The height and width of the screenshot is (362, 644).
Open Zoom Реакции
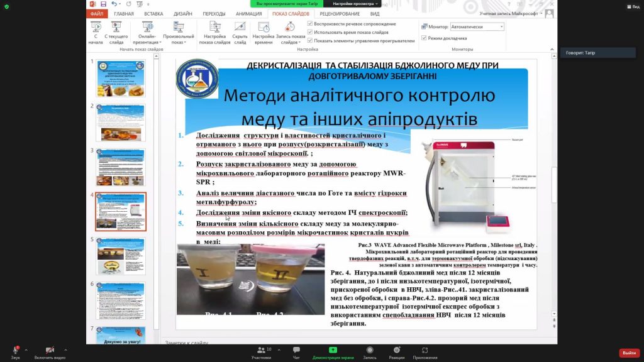pyautogui.click(x=396, y=352)
